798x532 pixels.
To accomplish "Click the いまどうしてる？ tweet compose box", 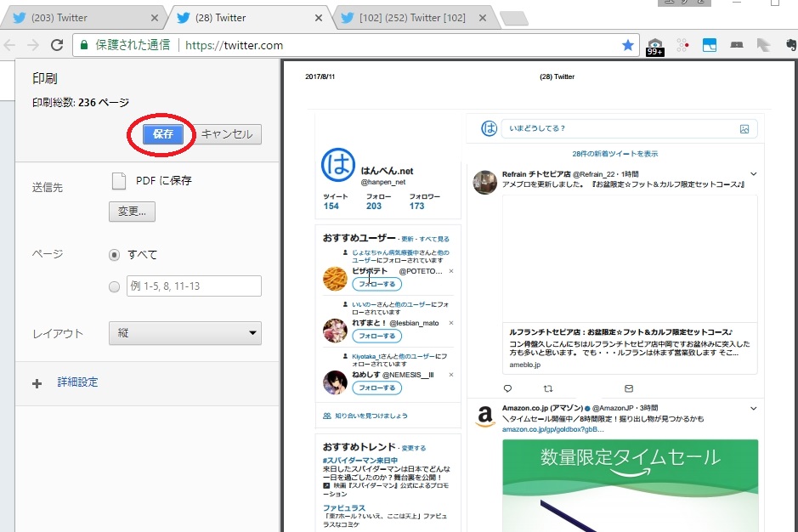I will tap(629, 129).
